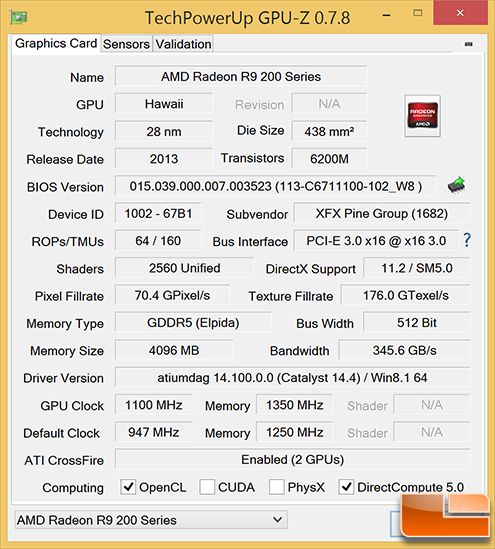Image resolution: width=495 pixels, height=549 pixels.
Task: Switch to the Graphics Card tab
Action: tap(56, 43)
